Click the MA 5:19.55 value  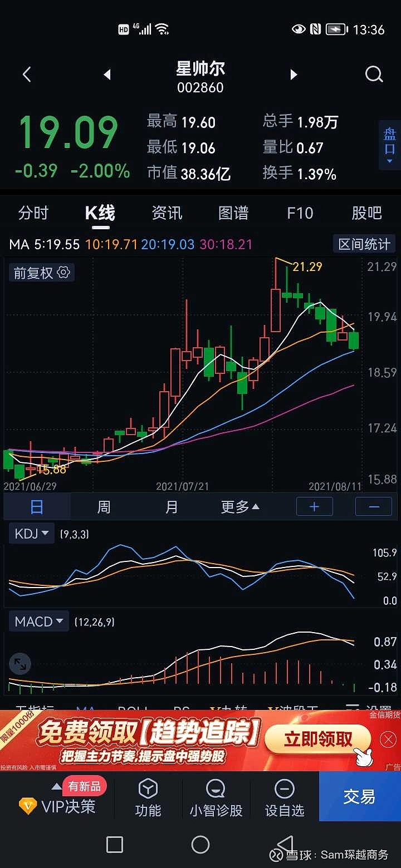coord(45,244)
